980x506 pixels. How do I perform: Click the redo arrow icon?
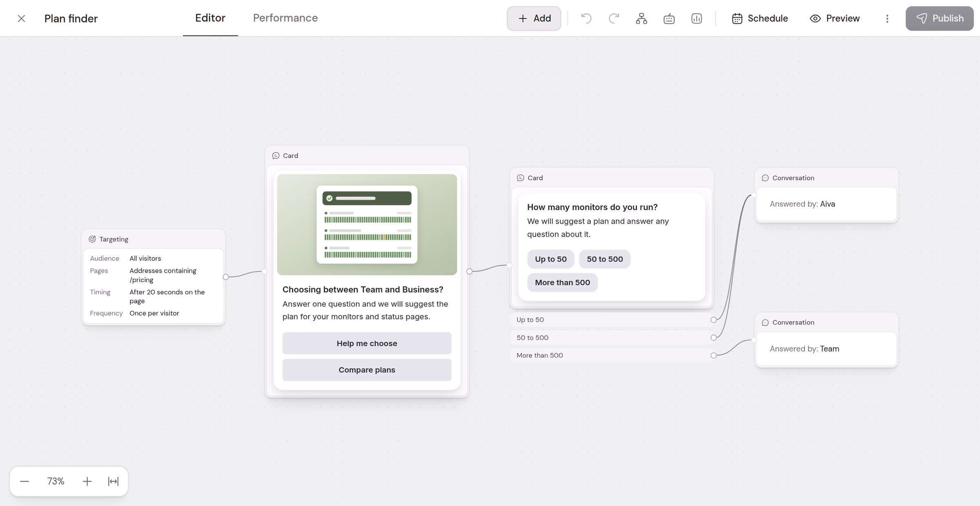coord(614,18)
